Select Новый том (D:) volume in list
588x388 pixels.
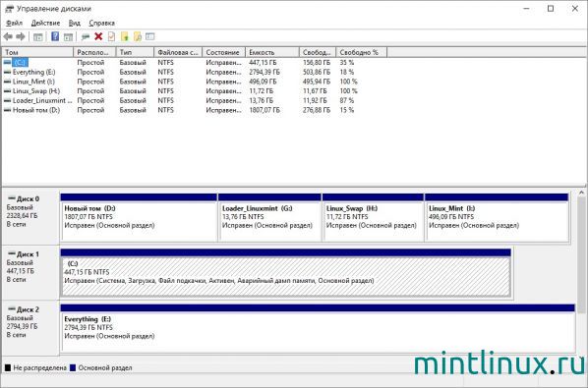[x=36, y=110]
